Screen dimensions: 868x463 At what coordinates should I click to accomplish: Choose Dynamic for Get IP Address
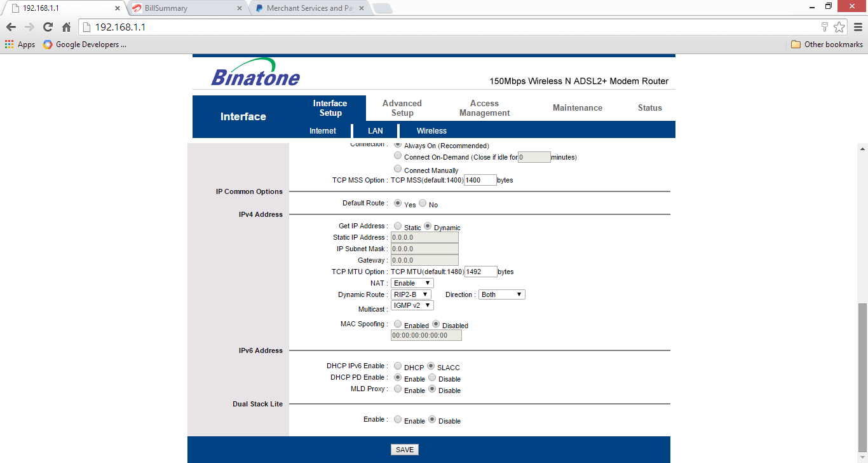(x=428, y=226)
